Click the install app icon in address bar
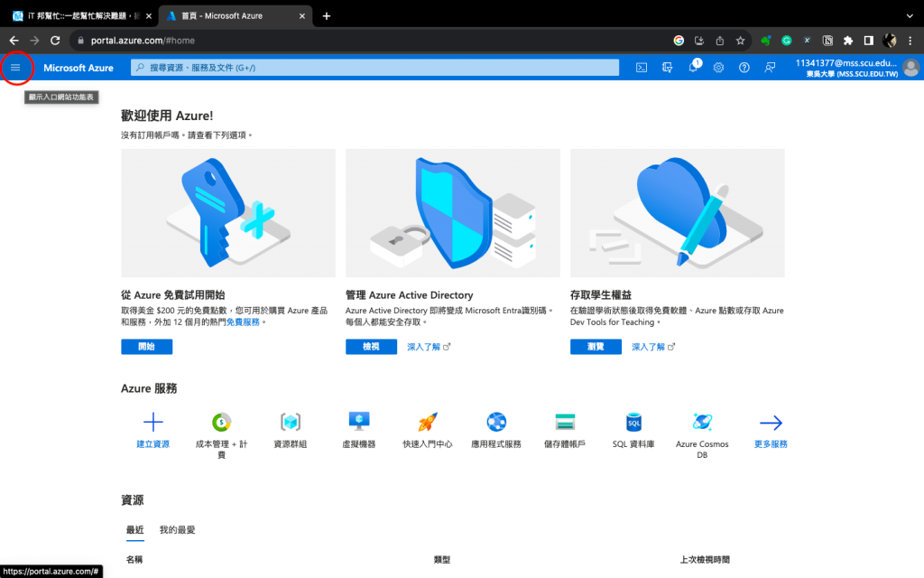 [x=699, y=41]
